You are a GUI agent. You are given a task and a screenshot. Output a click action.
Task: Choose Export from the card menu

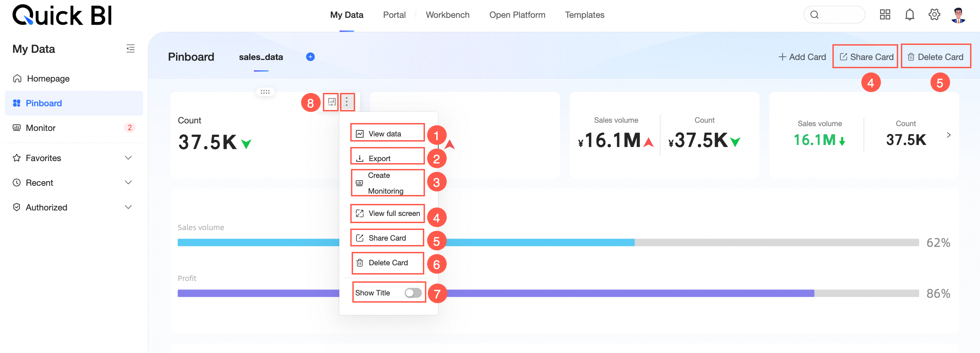click(x=387, y=158)
